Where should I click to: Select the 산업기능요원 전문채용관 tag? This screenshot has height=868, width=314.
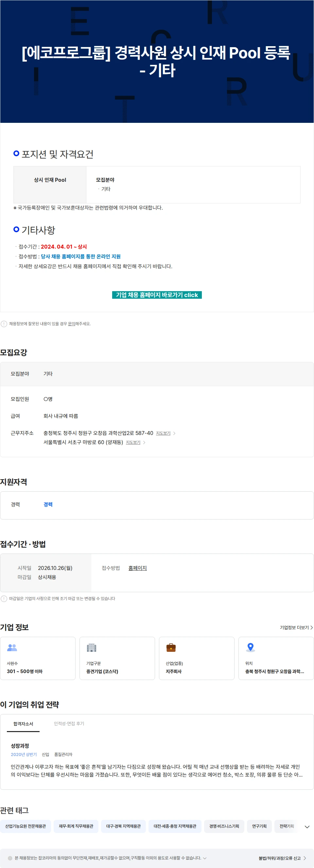point(26,826)
